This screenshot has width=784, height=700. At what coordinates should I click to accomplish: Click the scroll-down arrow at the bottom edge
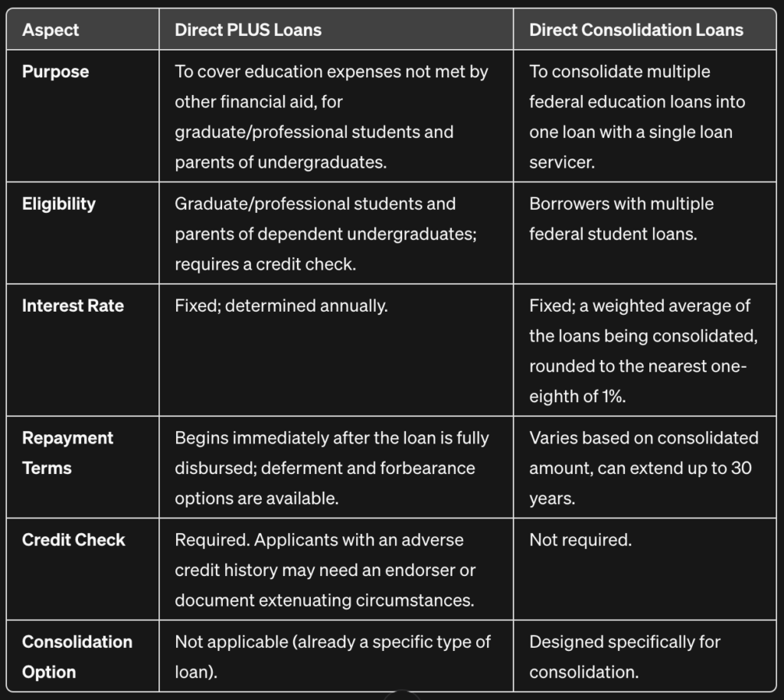tap(401, 695)
